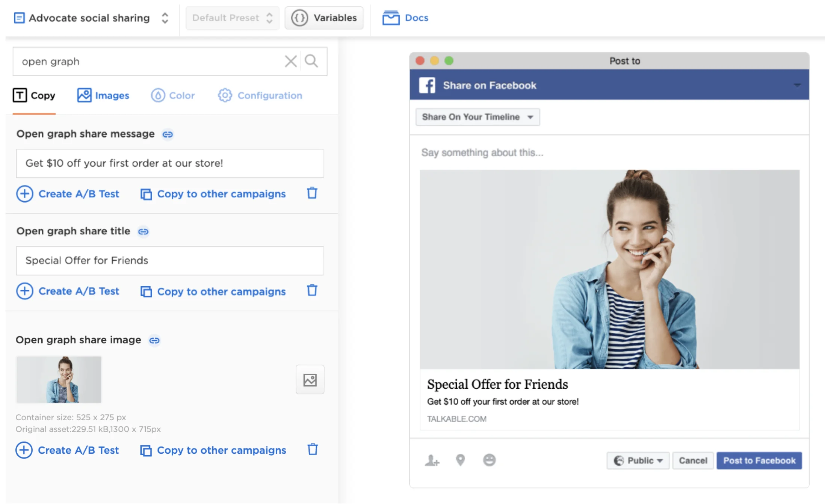Expand the Default Preset dropdown

(x=232, y=18)
